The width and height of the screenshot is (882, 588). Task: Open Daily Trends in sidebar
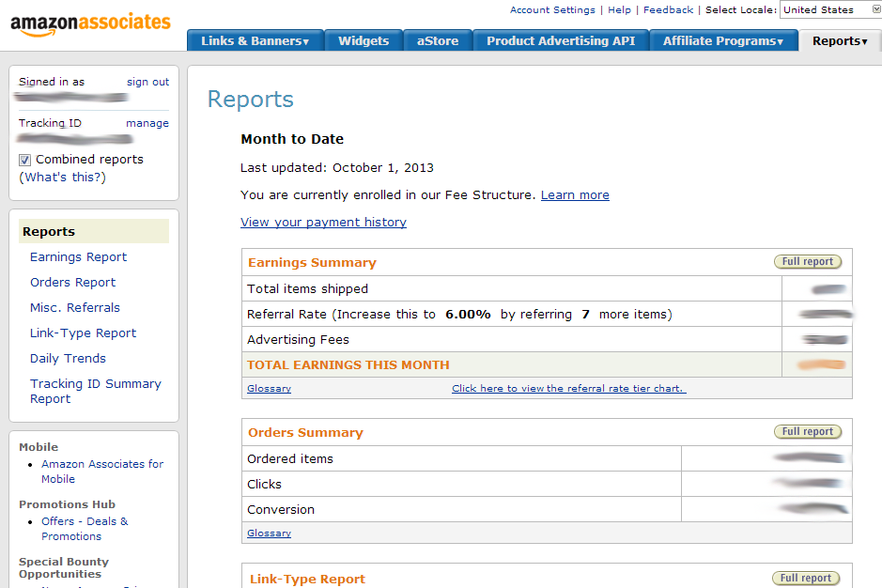[68, 359]
